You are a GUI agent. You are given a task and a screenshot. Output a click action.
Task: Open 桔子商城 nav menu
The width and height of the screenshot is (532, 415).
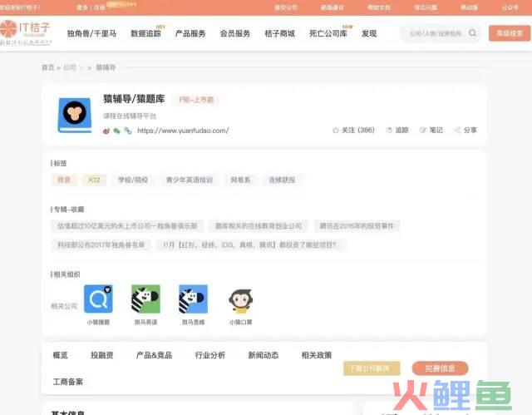tap(280, 33)
